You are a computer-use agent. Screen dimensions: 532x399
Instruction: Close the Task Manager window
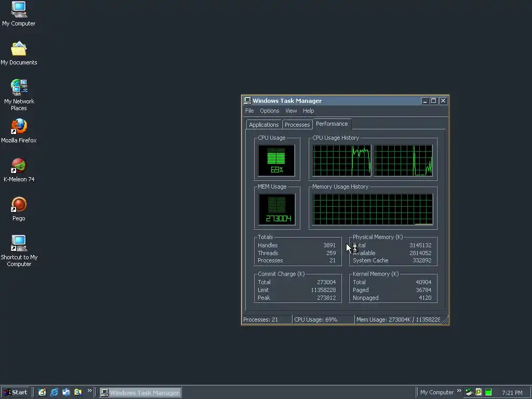click(x=443, y=101)
